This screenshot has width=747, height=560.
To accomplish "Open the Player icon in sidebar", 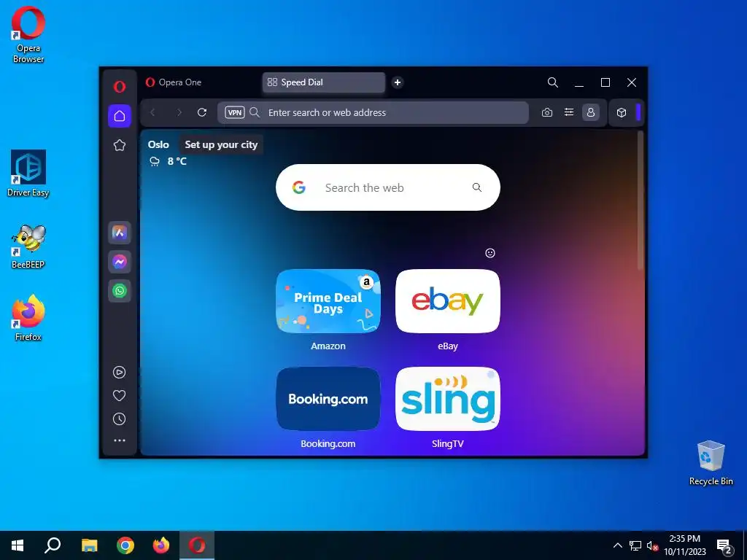I will click(120, 373).
